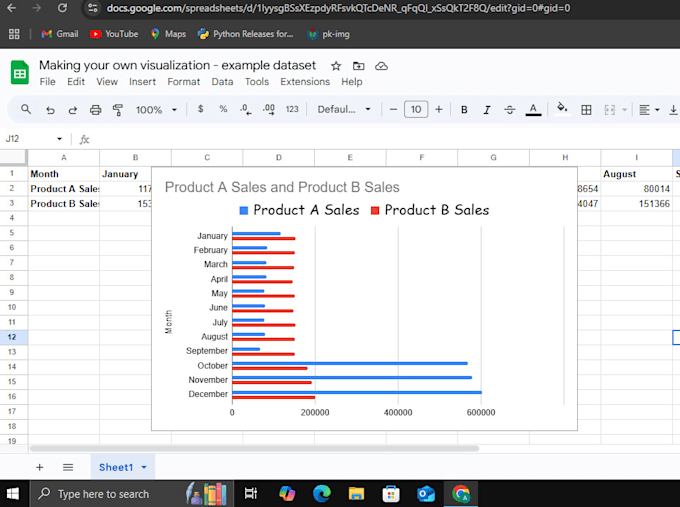
Task: Open the 123 more formats menu
Action: (x=292, y=109)
